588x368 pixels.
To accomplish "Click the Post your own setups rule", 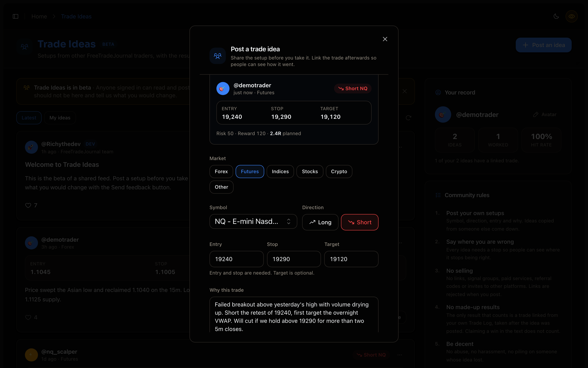I will [475, 213].
